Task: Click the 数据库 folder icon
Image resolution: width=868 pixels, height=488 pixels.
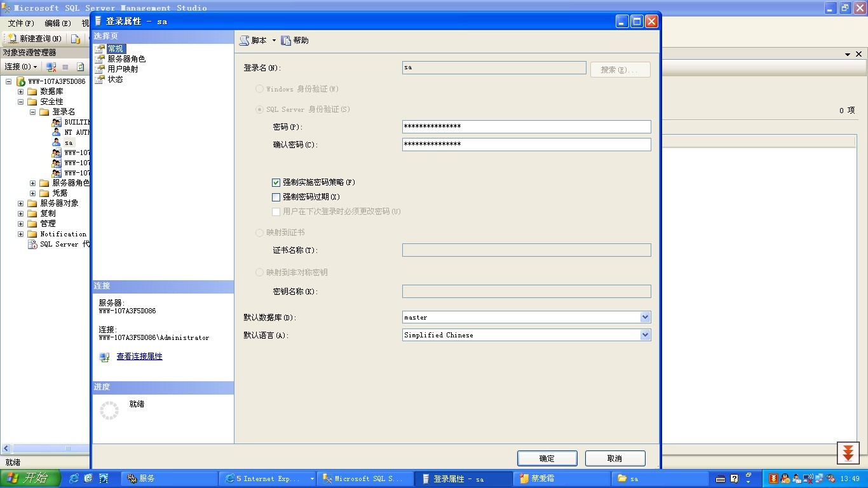Action: (32, 91)
